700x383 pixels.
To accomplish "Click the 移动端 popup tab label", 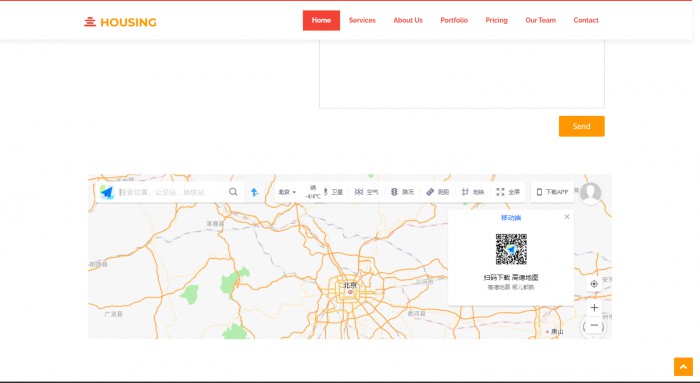I will click(511, 218).
